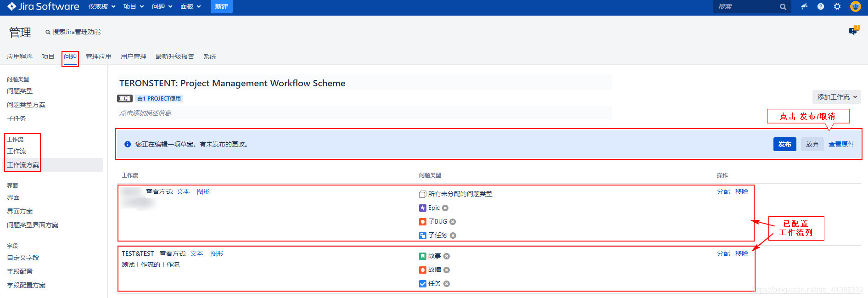The width and height of the screenshot is (868, 298).
Task: Open 工作流方案 in sidebar
Action: 23,165
